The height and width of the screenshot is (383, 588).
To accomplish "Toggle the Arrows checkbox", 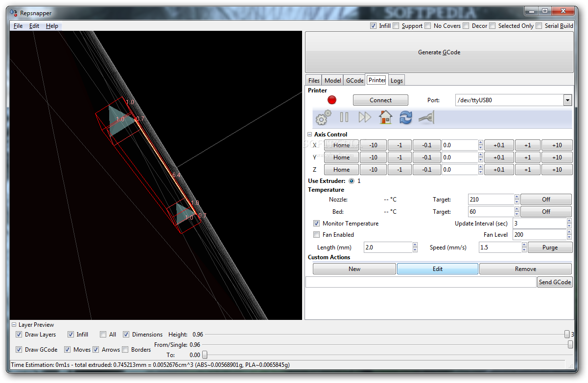I will tap(96, 349).
